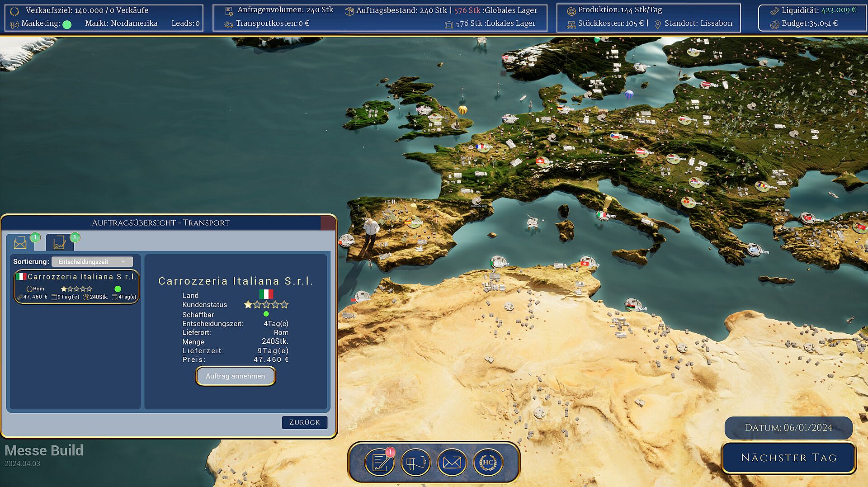The width and height of the screenshot is (868, 487).
Task: Click the HC laurel wreath icon
Action: click(x=488, y=463)
